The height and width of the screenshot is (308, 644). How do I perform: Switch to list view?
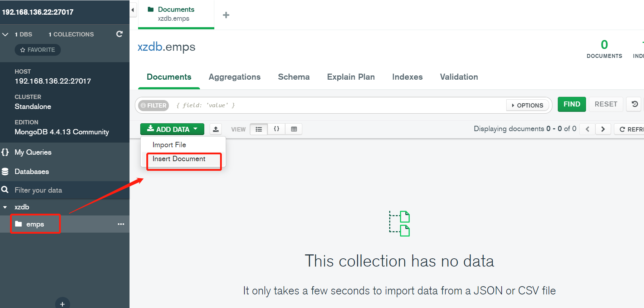259,129
